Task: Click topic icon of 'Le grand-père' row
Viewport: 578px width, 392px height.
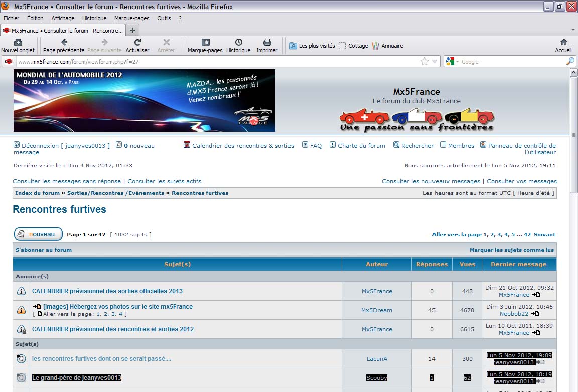Action: tap(22, 377)
